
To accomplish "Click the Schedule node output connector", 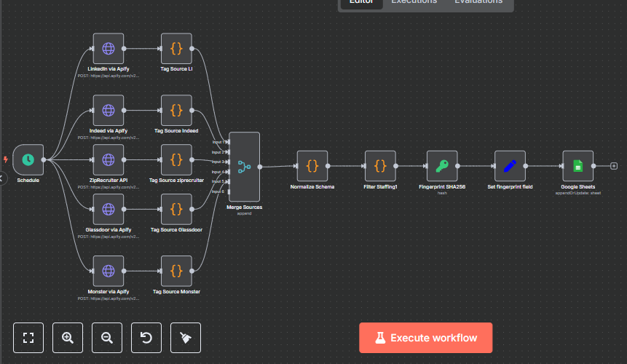I will (44, 160).
